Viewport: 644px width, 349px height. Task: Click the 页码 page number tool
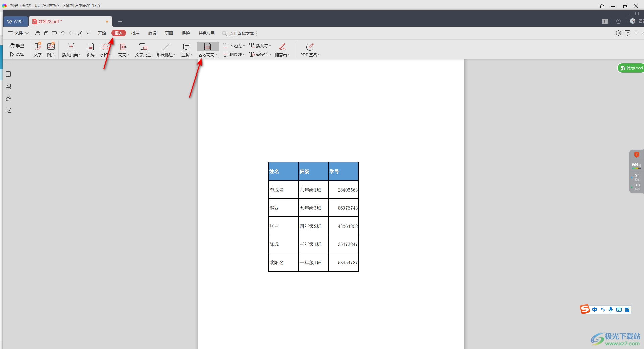pyautogui.click(x=91, y=50)
